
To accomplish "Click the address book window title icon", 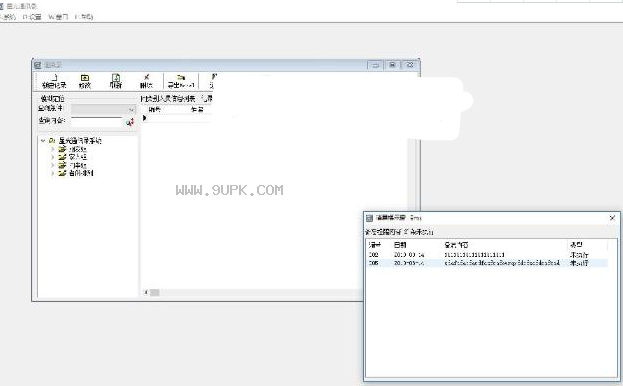I will (38, 65).
